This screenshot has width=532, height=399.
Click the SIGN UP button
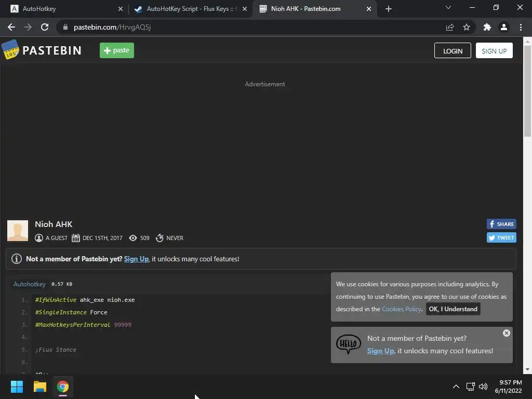point(494,50)
